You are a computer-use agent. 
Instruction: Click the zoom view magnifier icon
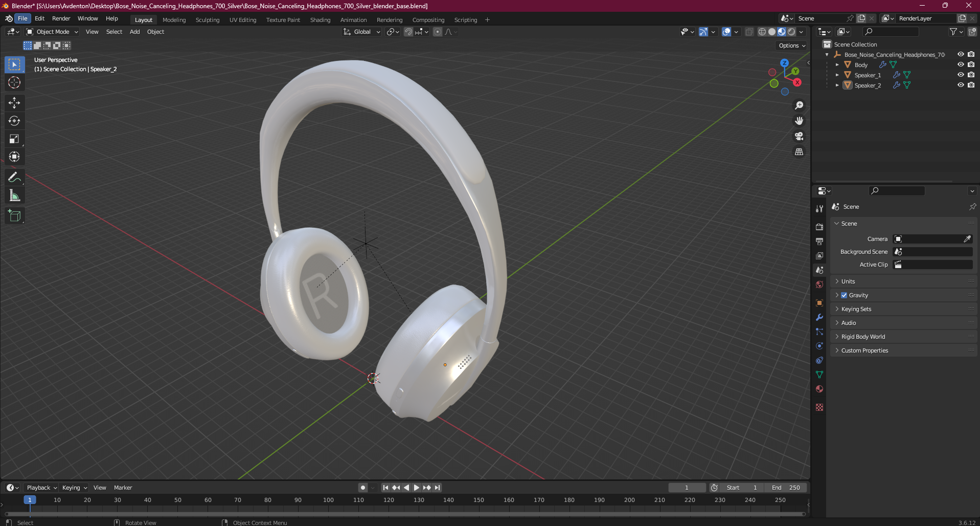[799, 105]
